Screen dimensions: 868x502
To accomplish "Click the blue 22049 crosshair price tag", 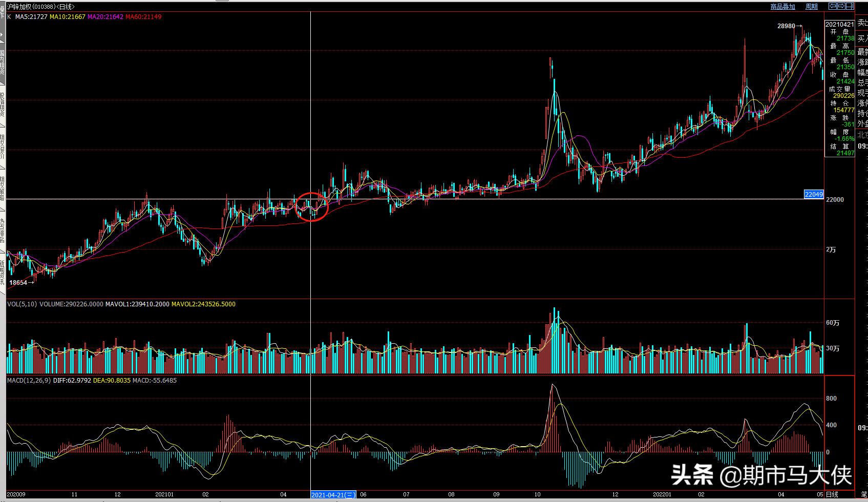I will coord(814,194).
